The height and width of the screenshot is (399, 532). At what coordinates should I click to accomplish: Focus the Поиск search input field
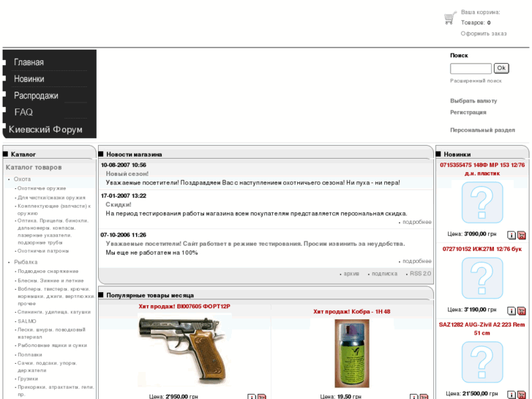tap(471, 68)
